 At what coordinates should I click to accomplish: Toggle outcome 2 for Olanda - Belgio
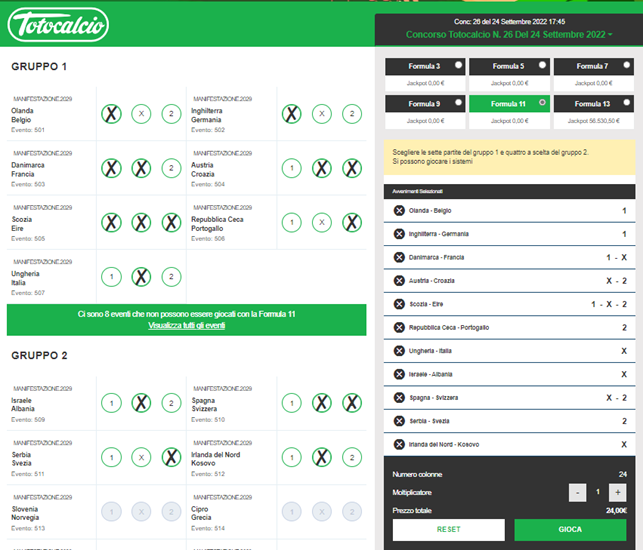(171, 114)
